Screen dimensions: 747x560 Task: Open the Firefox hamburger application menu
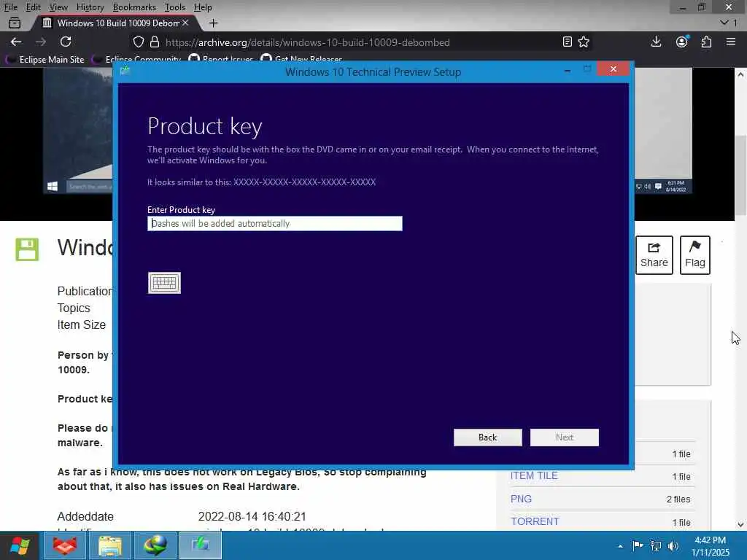(731, 42)
